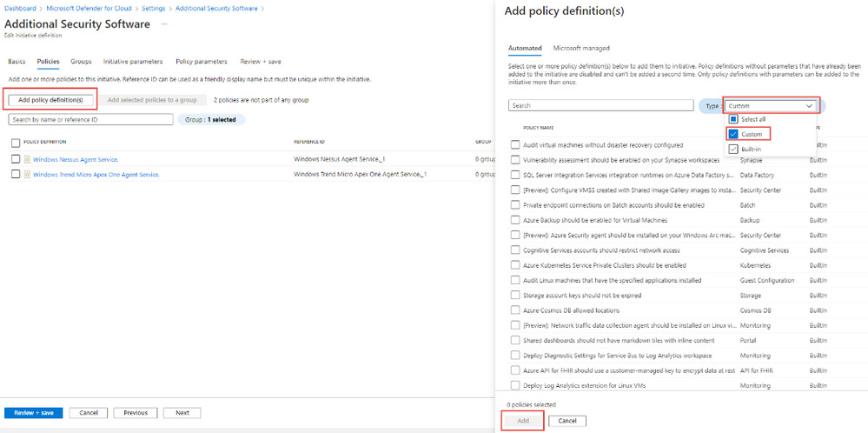Go to Microsoft Defender for Cloud breadcrumb
This screenshot has height=433, width=868.
(89, 9)
